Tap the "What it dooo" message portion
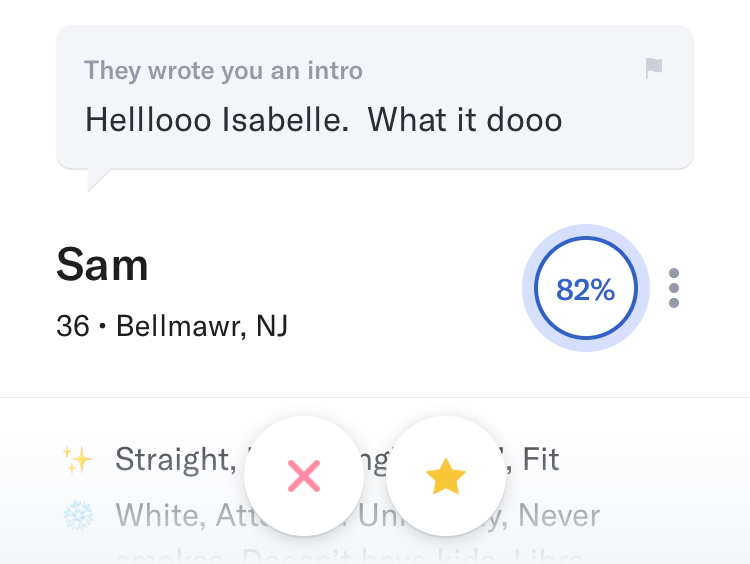This screenshot has height=564, width=750. pyautogui.click(x=464, y=120)
